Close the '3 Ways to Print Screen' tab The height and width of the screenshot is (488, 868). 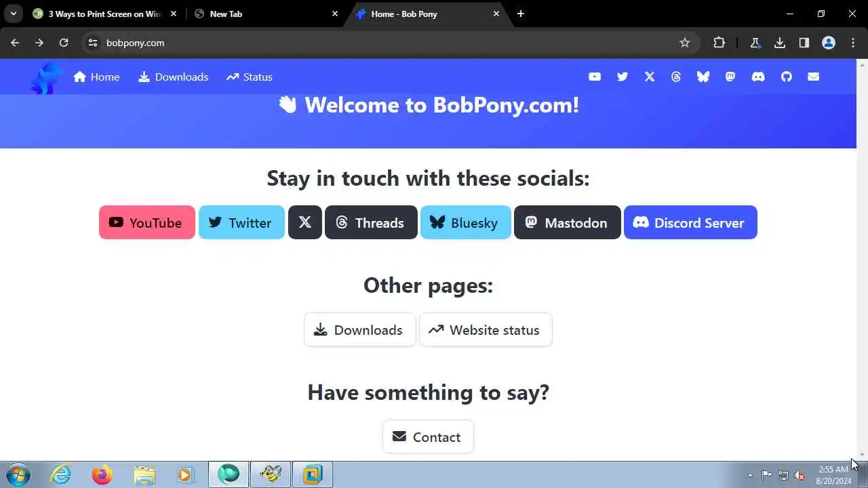click(174, 14)
